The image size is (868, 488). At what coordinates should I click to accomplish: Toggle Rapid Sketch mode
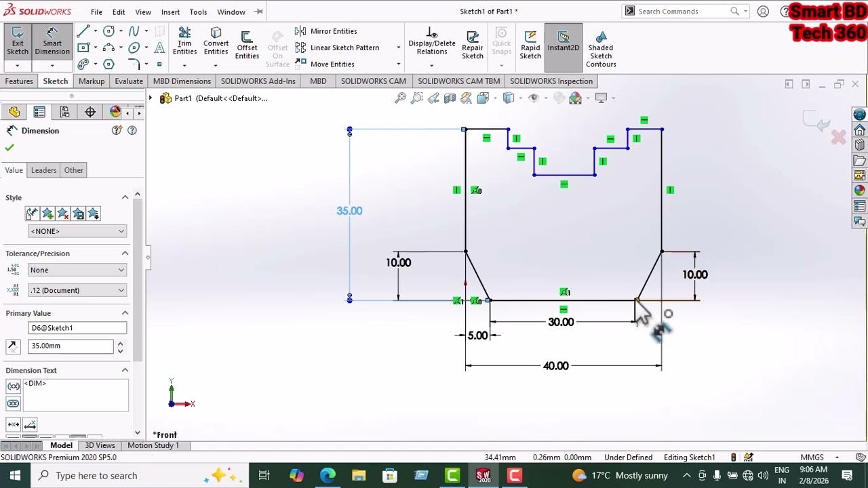[530, 45]
